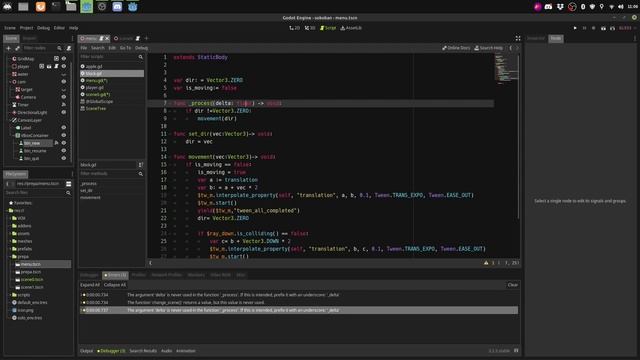This screenshot has height=360, width=640.
Task: Go to previous edited document
Action: [510, 48]
